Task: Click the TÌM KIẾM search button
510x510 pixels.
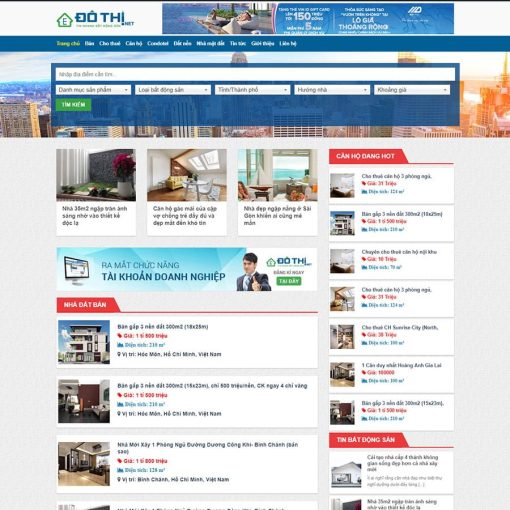Action: coord(73,105)
